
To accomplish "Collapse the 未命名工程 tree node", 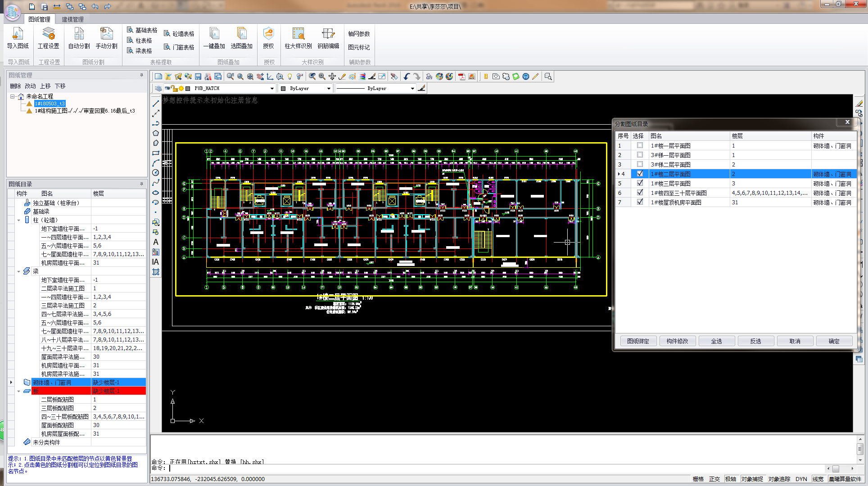I will coord(13,96).
